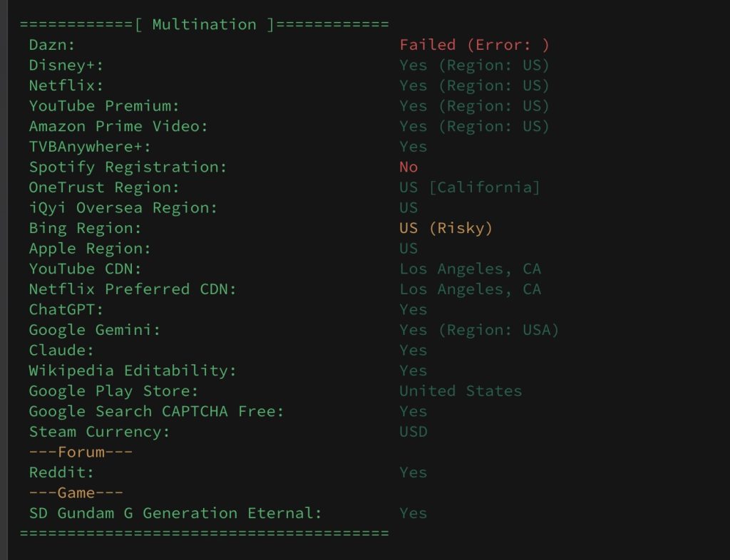
Task: Click the Wikipedia Editability label
Action: [133, 371]
